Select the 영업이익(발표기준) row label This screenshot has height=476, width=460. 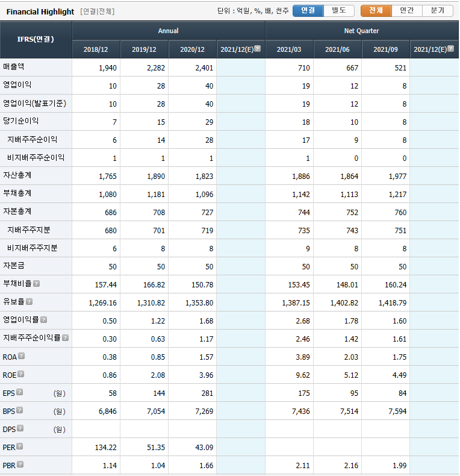pos(34,103)
